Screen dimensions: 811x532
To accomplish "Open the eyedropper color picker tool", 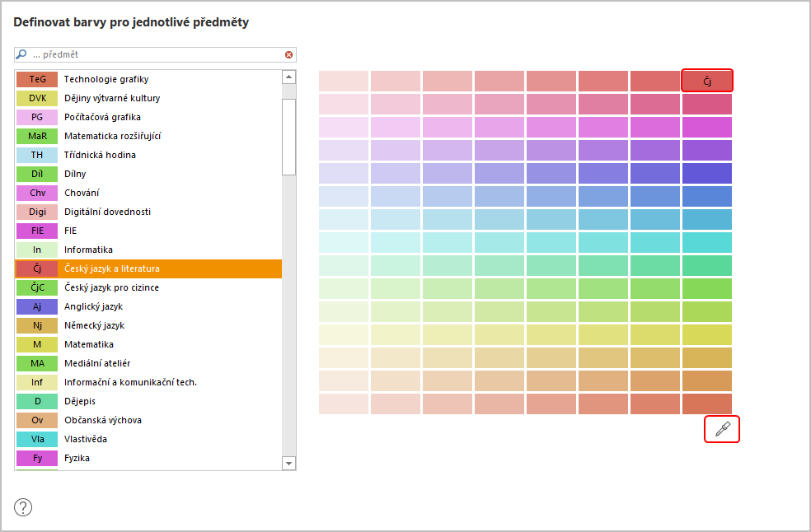I will tap(722, 429).
